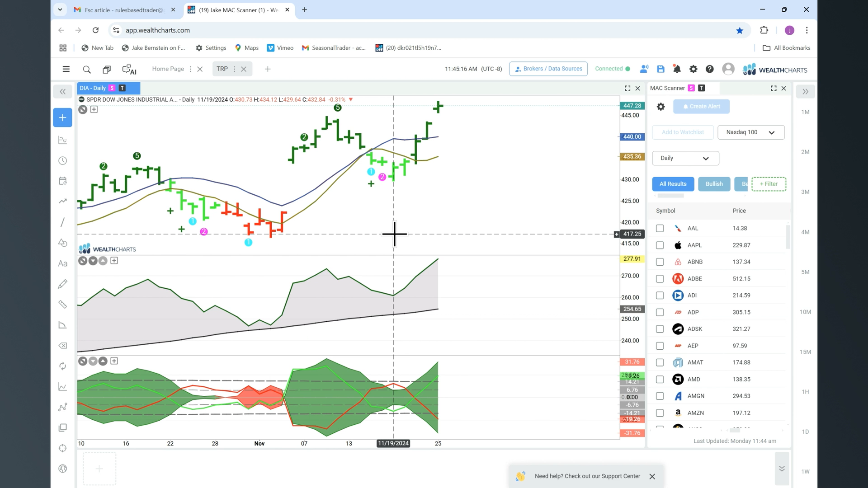Viewport: 868px width, 488px height.
Task: Click the Create Alert button
Action: [x=701, y=107]
